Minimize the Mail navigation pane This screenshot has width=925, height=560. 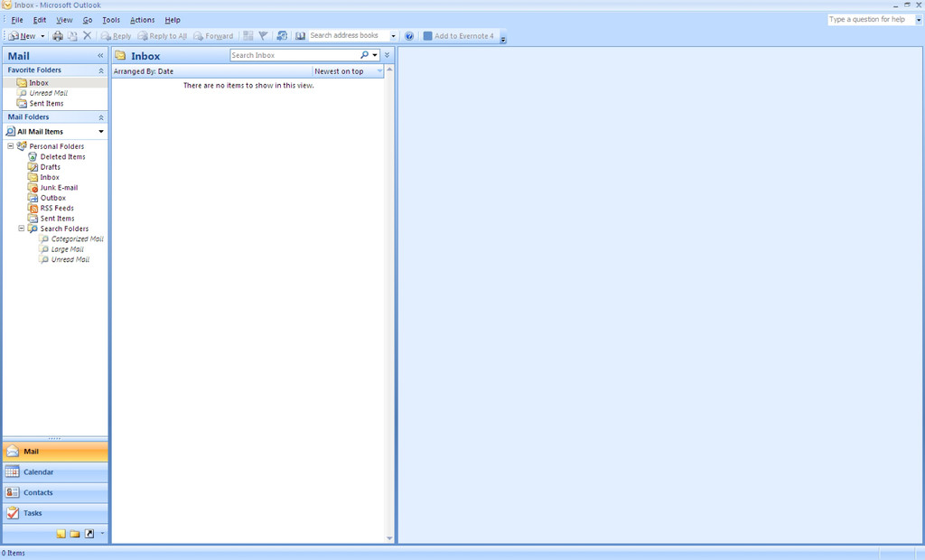pos(100,55)
